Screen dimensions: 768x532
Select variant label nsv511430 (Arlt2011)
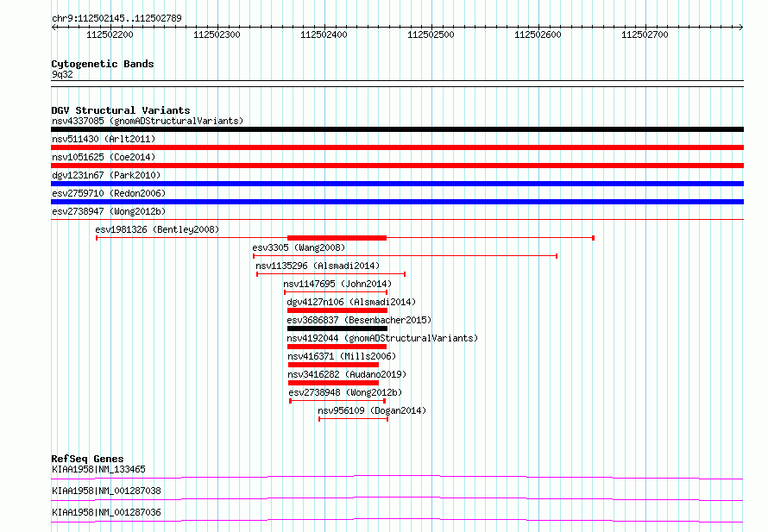click(104, 139)
